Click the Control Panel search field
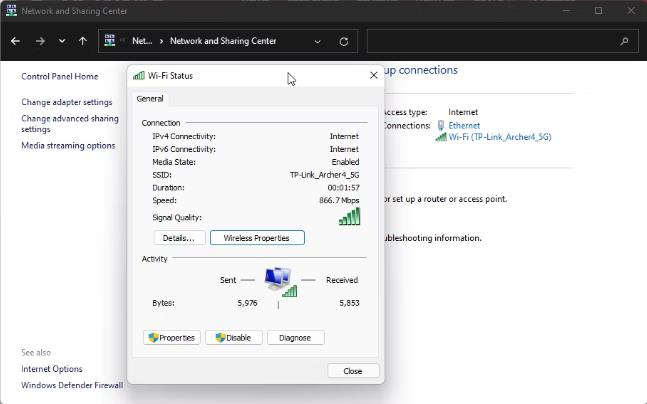The height and width of the screenshot is (404, 647). tap(505, 41)
